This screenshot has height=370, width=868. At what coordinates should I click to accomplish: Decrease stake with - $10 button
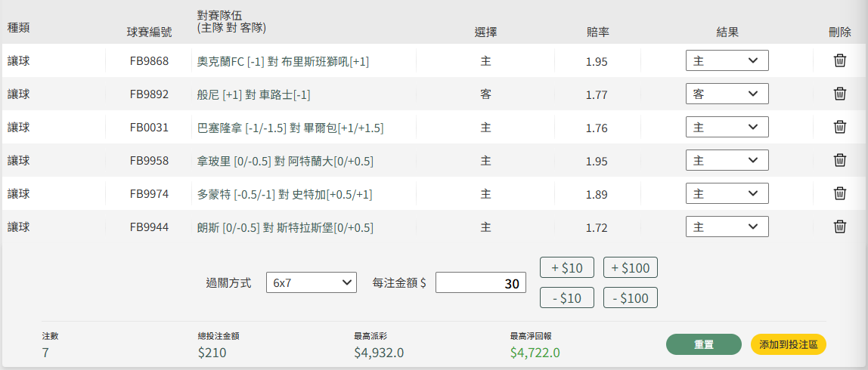(x=566, y=298)
